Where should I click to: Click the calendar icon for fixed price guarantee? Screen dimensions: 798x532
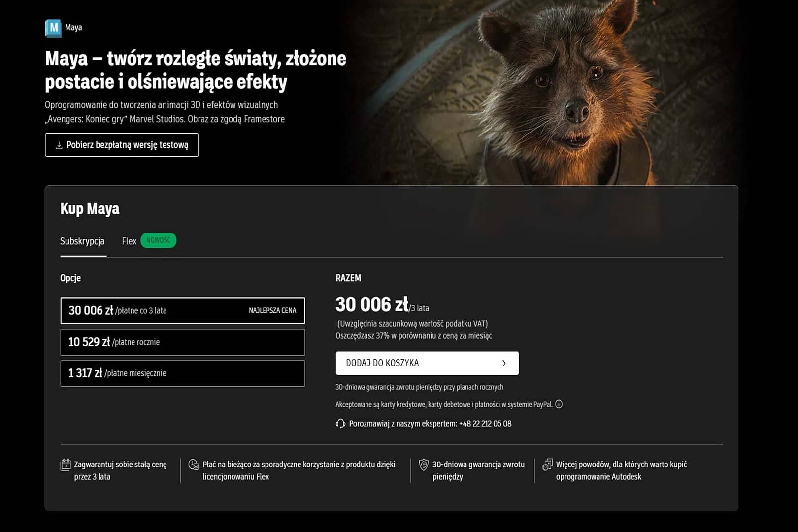66,465
